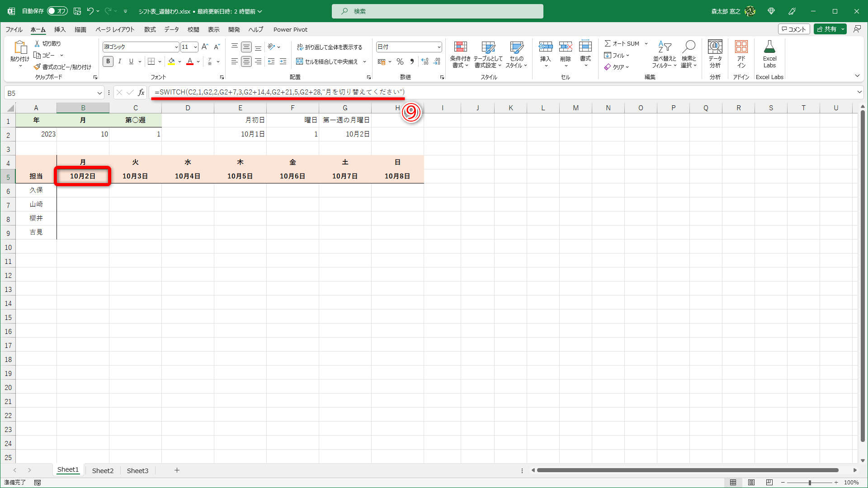This screenshot has width=868, height=488.
Task: Click the Excel Labs icon
Action: point(769,47)
